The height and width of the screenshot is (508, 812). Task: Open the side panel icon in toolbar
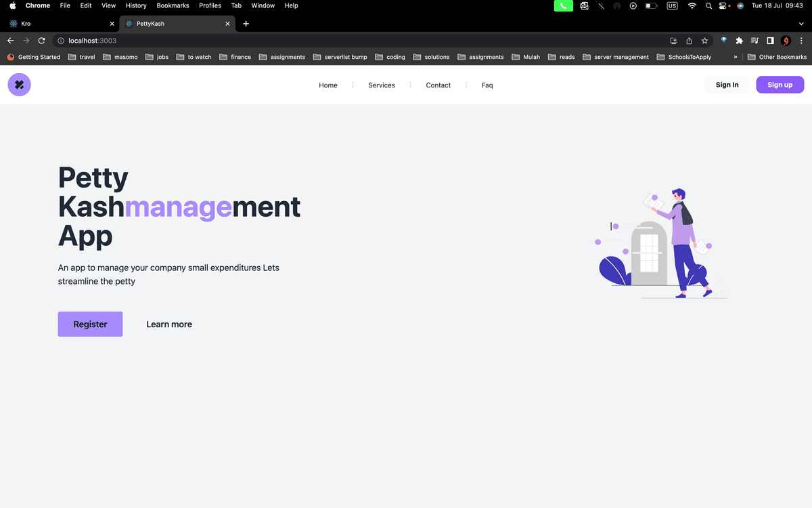770,41
